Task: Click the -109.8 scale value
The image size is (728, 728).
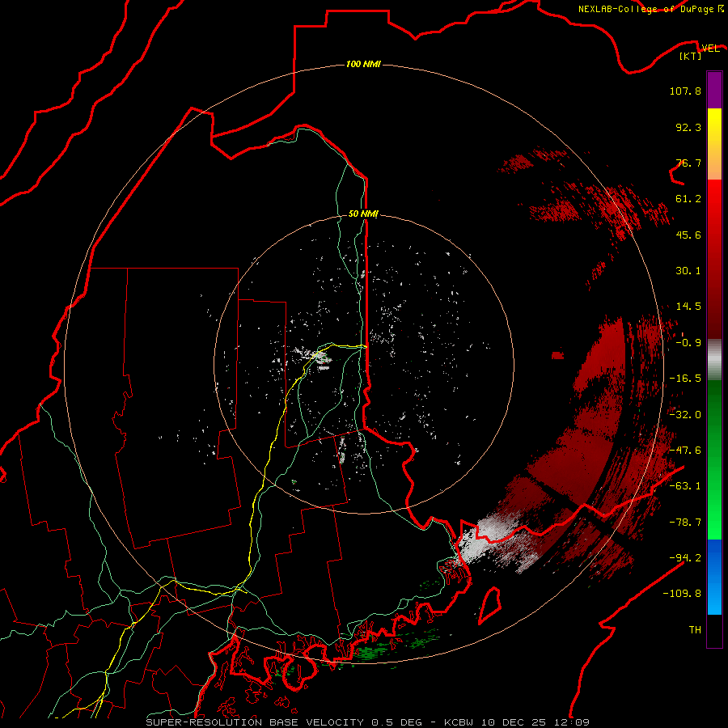Action: coord(682,594)
